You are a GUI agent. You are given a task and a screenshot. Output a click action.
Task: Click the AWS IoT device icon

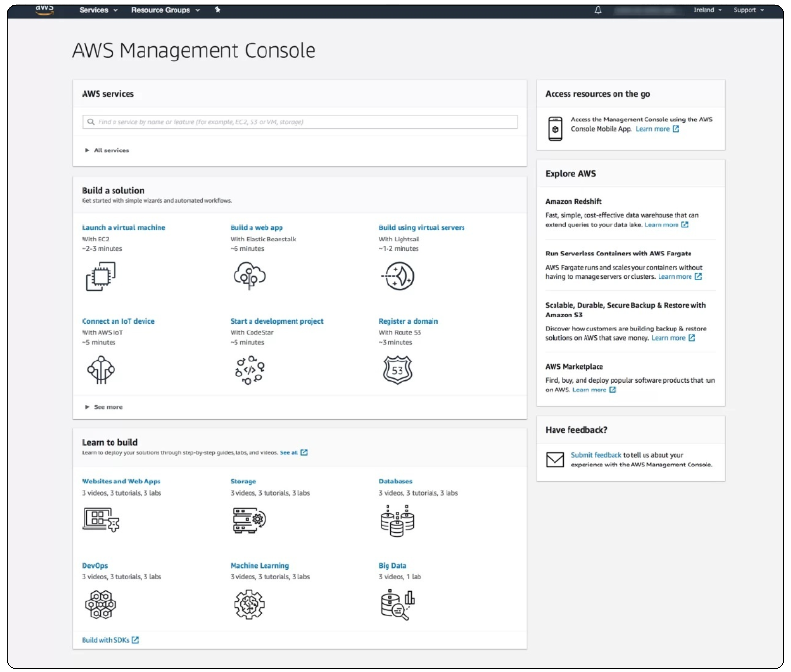[101, 370]
